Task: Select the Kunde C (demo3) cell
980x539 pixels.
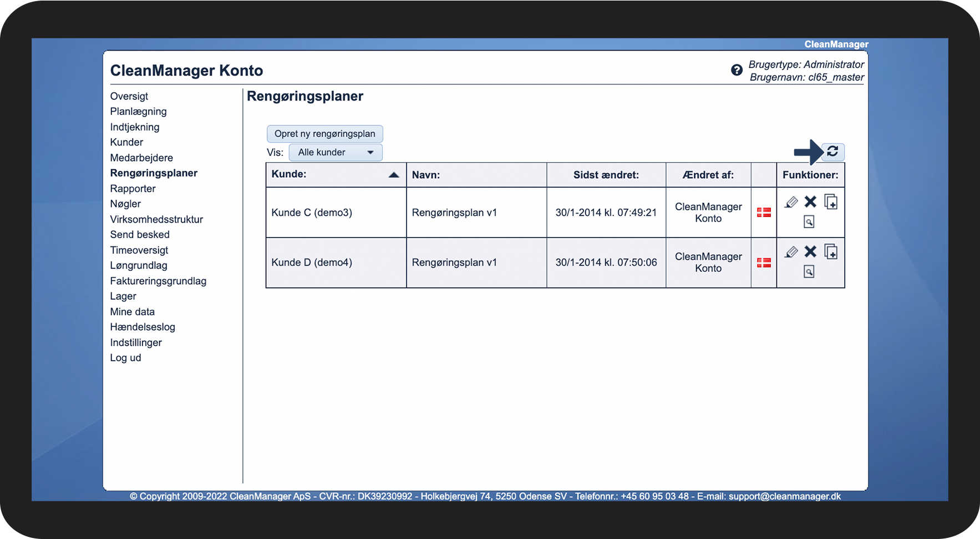Action: (336, 213)
